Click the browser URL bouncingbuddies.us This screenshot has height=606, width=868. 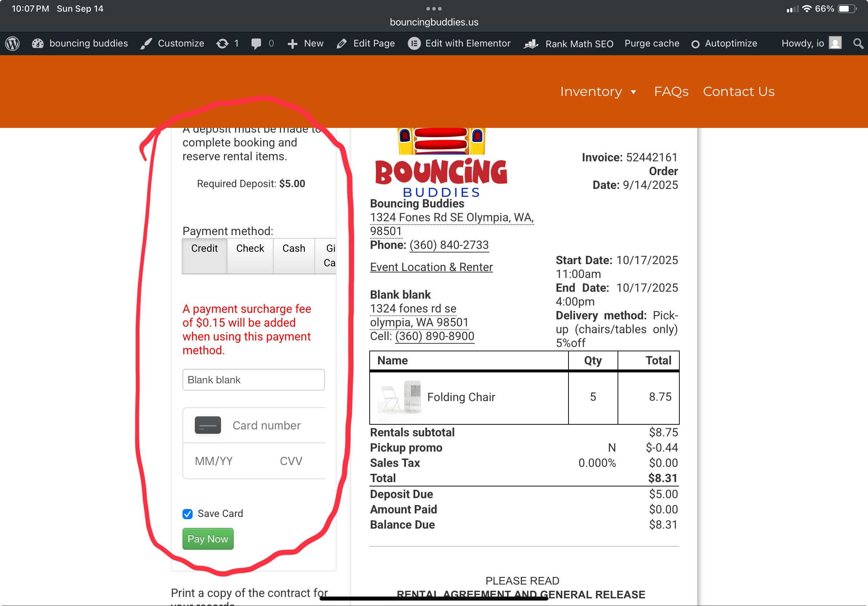click(x=434, y=22)
